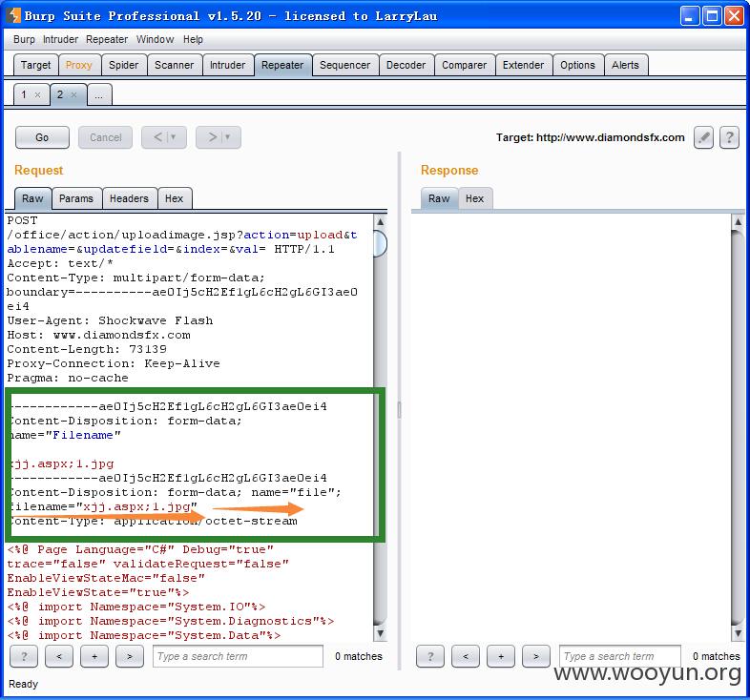Open the history forward dropdown button

point(219,137)
